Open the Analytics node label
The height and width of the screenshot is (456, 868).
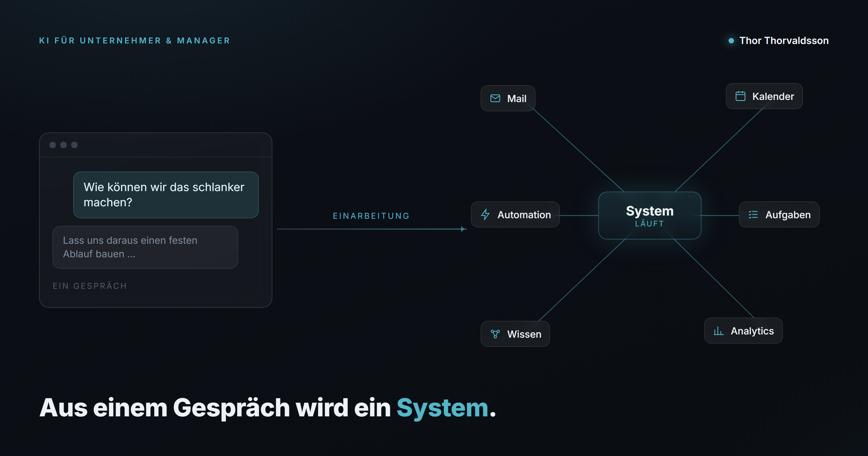pos(752,331)
